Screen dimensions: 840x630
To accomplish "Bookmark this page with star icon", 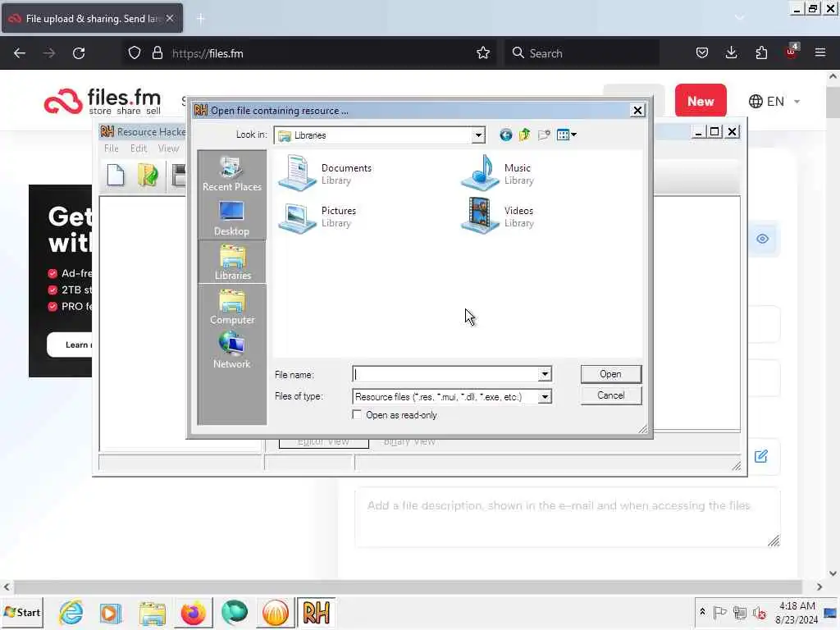I will [482, 53].
